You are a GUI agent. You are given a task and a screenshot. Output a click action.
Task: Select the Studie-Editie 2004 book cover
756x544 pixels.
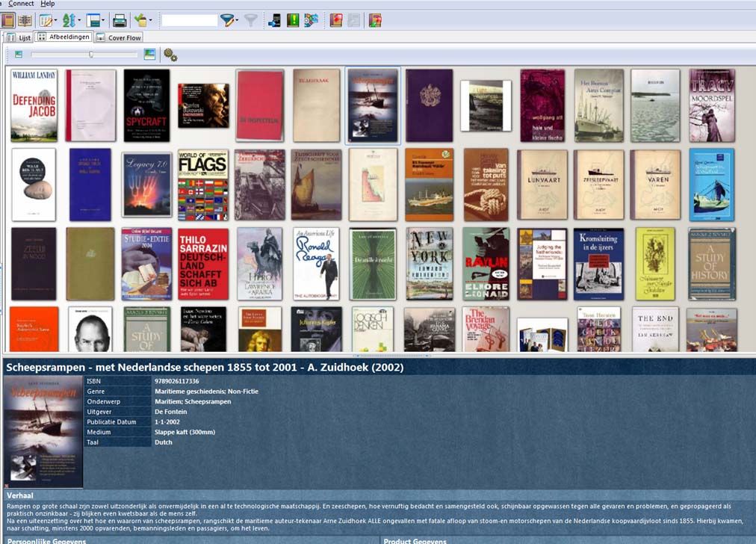point(146,264)
